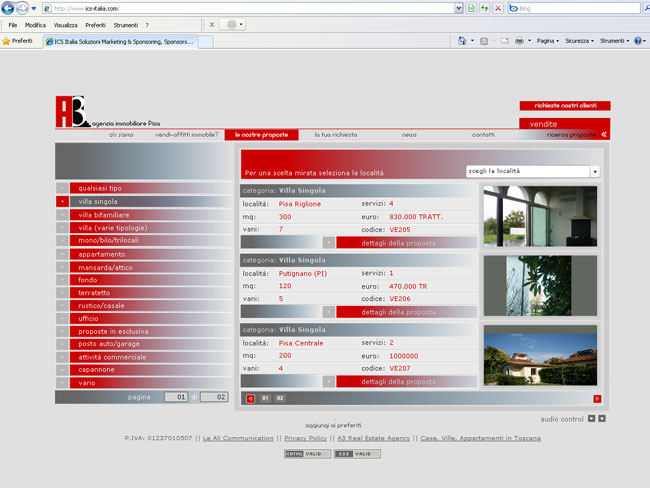Click the audio control play icon
Image resolution: width=650 pixels, height=488 pixels.
pyautogui.click(x=592, y=419)
